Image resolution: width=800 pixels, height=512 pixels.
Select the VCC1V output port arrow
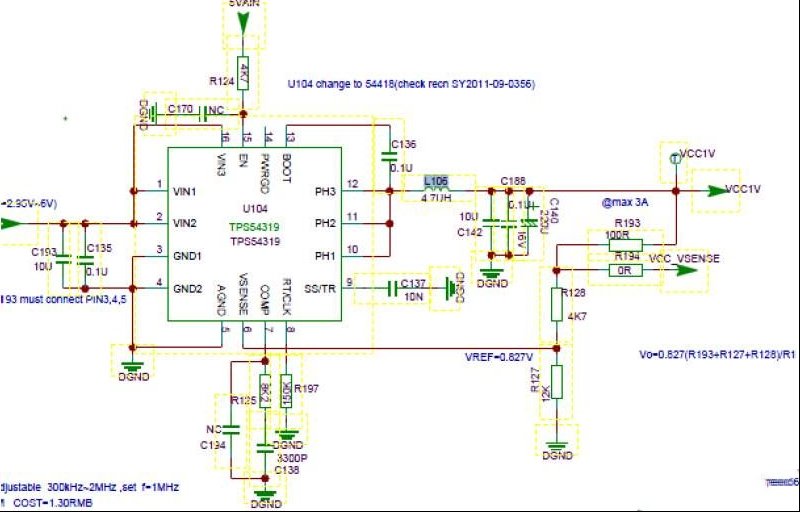point(719,191)
